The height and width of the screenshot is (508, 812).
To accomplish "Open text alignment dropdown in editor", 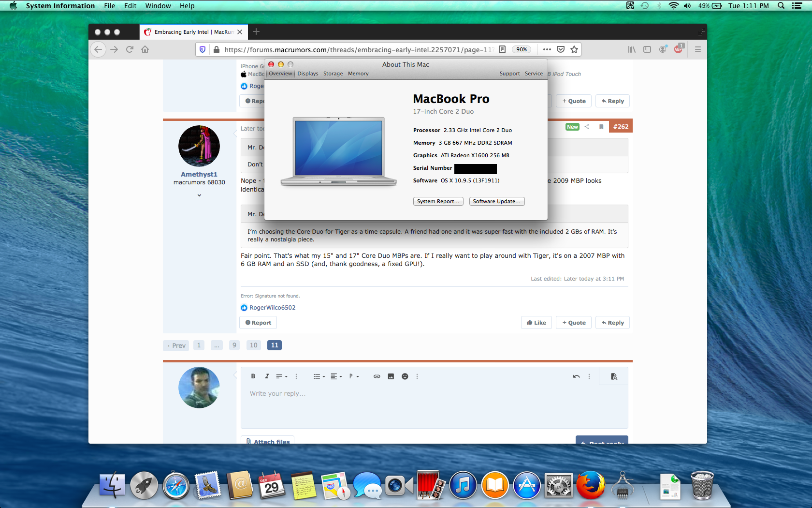I will (336, 376).
